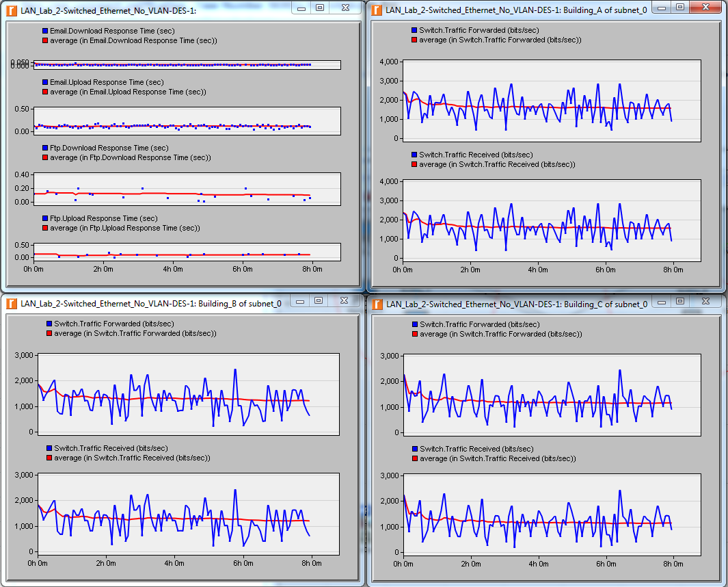
Task: Select 'Switch.Traffic Forwarded (bits/sec)' label in Building_B
Action: (x=114, y=324)
